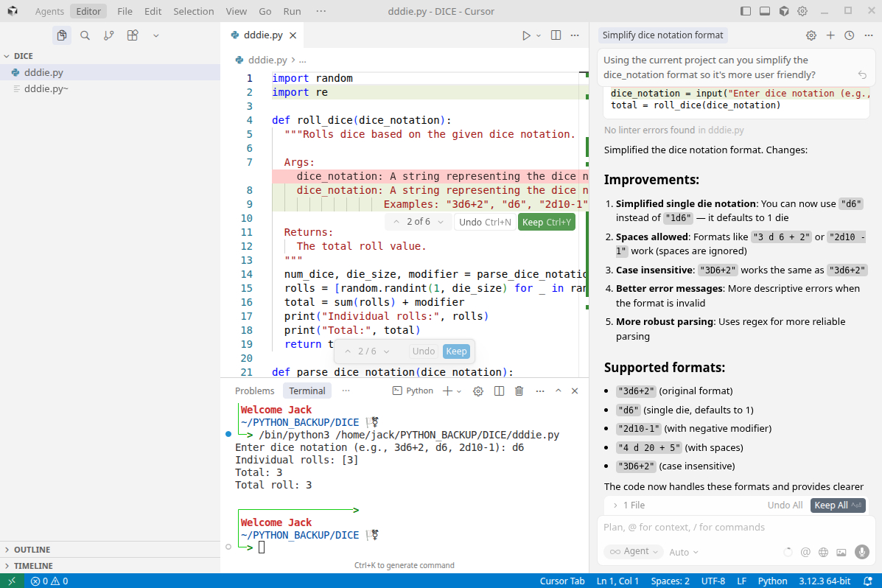Open the Extensions view icon

(132, 35)
